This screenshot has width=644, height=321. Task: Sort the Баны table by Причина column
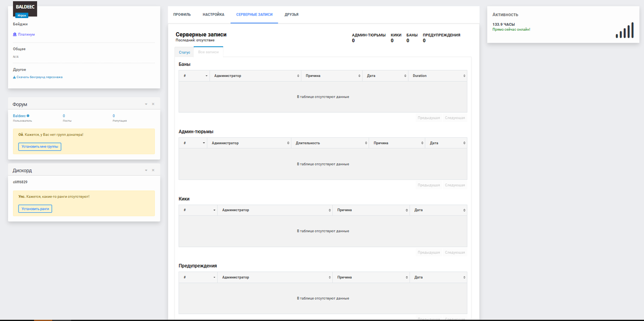click(x=332, y=76)
